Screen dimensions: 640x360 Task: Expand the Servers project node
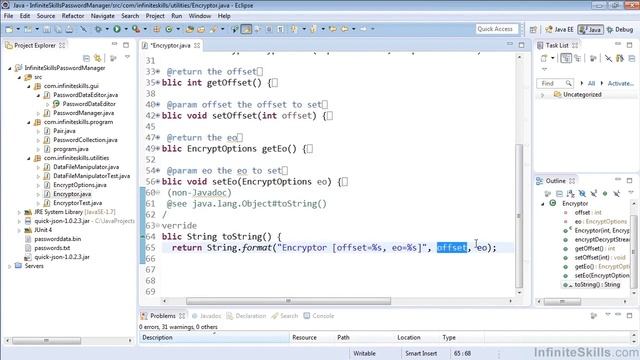click(x=10, y=266)
